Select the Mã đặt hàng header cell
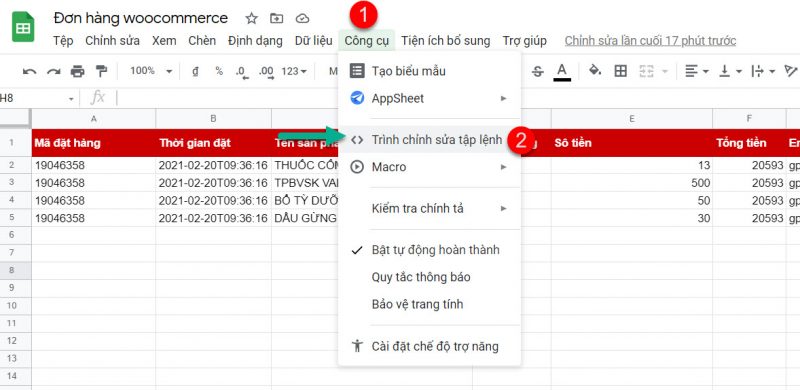The height and width of the screenshot is (390, 800). (93, 143)
